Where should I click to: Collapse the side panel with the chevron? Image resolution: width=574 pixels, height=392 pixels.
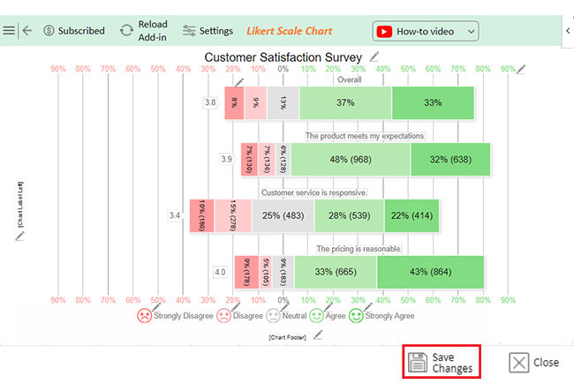[568, 31]
